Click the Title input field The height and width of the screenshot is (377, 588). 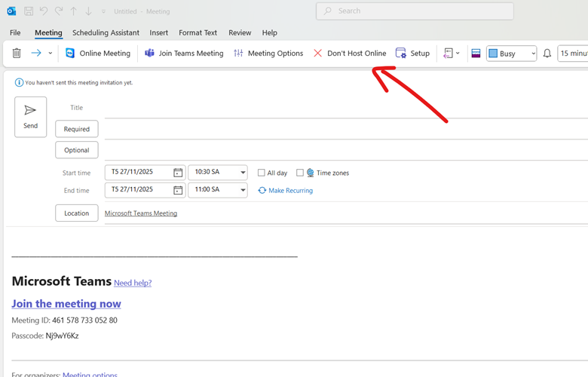(339, 109)
